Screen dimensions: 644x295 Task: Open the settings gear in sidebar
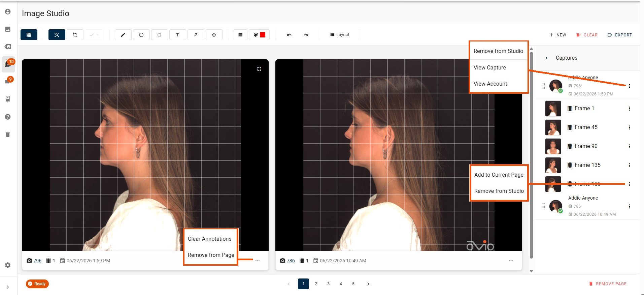pyautogui.click(x=8, y=265)
